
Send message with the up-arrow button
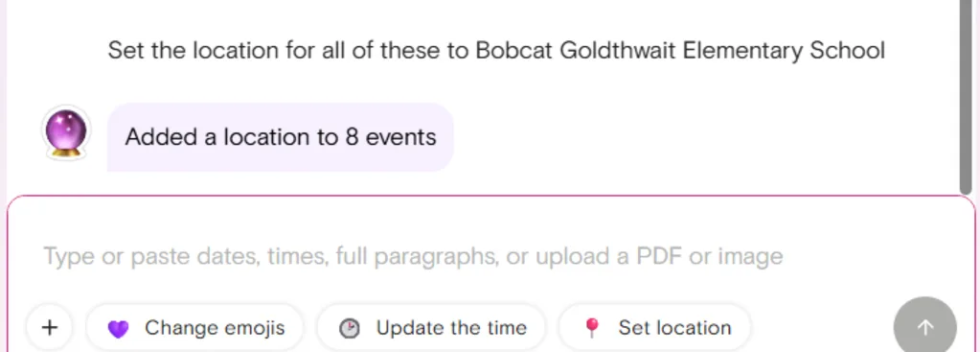point(925,327)
